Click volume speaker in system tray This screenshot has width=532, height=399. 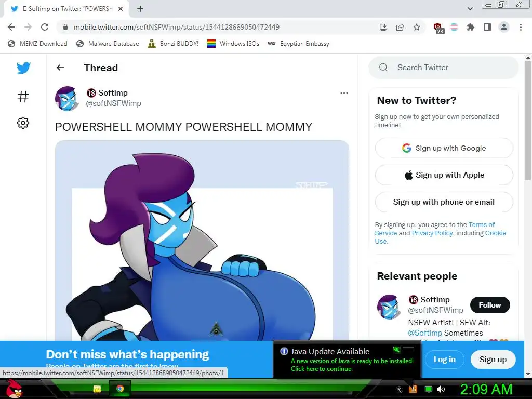coord(441,389)
